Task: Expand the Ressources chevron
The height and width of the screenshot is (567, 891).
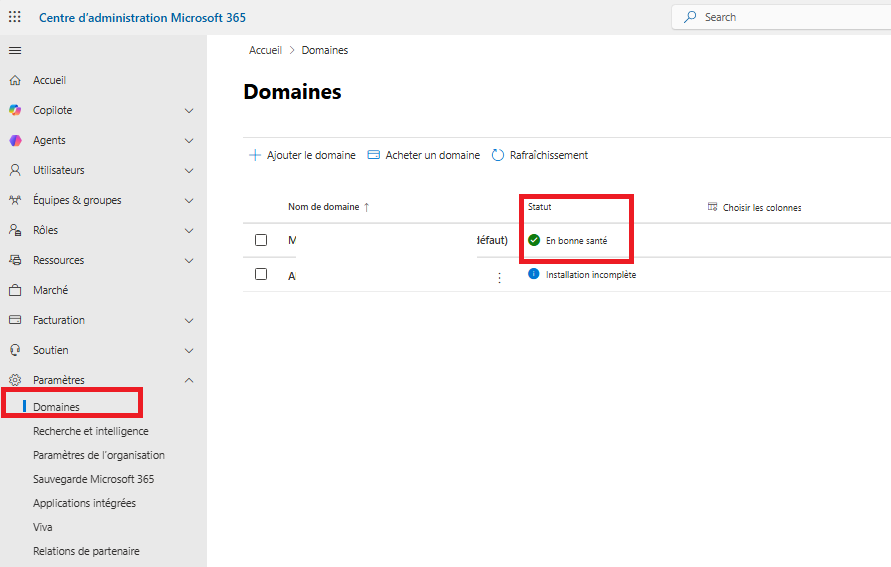Action: (x=189, y=261)
